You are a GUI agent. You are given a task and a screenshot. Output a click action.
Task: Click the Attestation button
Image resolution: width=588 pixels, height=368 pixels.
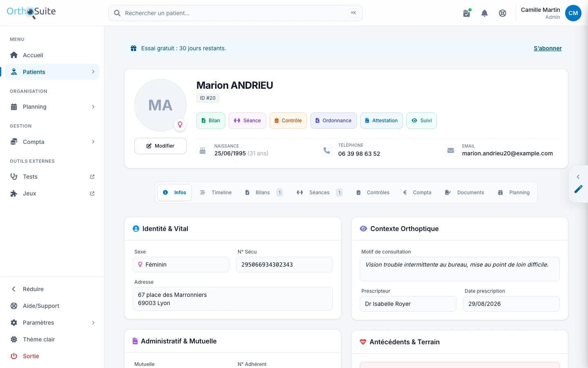(x=381, y=121)
